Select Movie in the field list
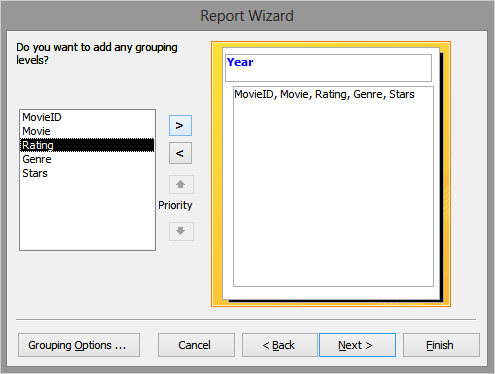 87,131
